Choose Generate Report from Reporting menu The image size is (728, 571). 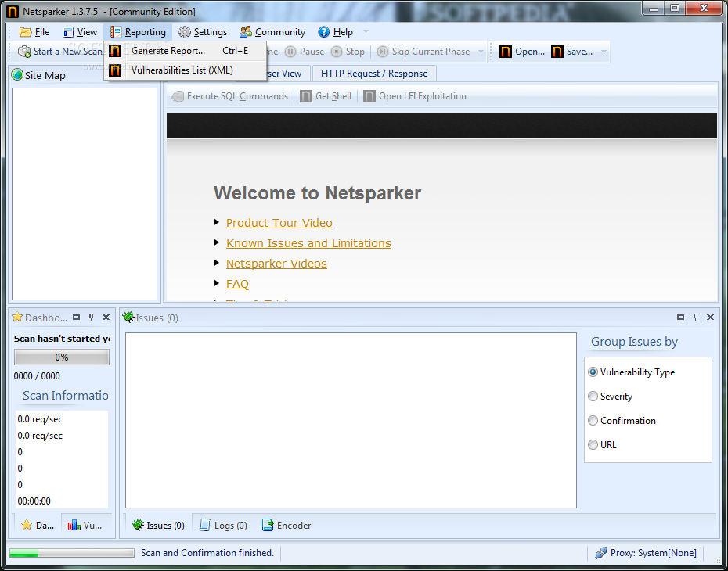tap(186, 51)
